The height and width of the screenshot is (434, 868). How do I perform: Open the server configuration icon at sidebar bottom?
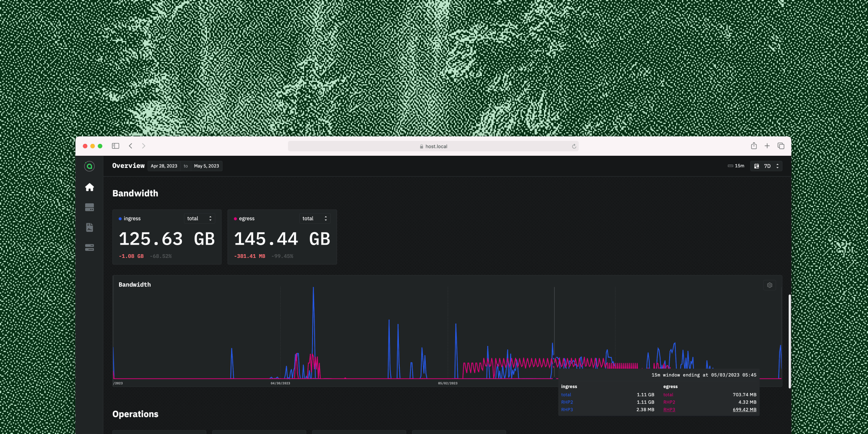pyautogui.click(x=89, y=248)
